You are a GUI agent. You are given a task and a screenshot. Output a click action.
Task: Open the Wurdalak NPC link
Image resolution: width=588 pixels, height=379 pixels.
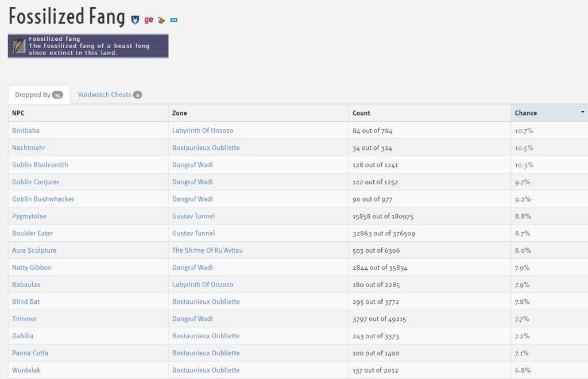26,370
